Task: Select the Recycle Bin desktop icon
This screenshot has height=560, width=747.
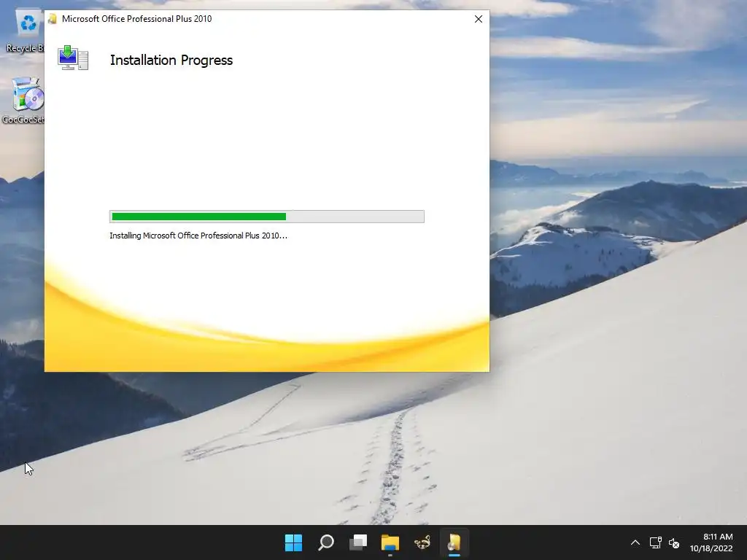Action: coord(25,31)
